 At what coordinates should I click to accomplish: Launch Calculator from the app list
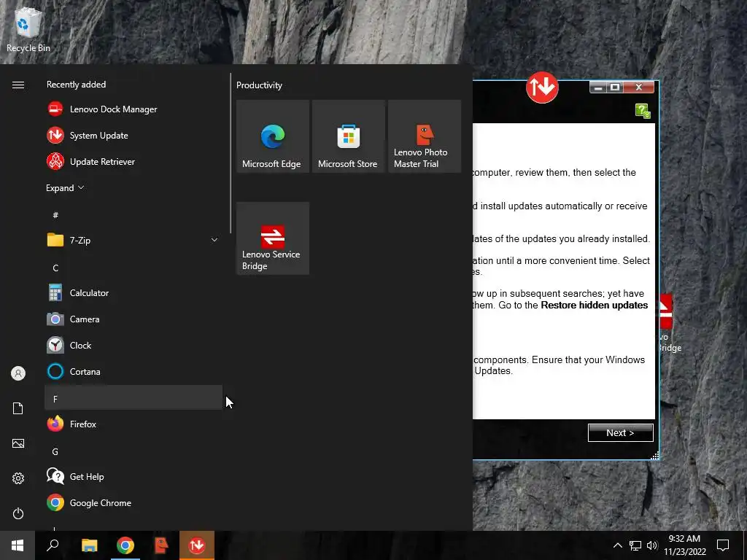(x=133, y=293)
